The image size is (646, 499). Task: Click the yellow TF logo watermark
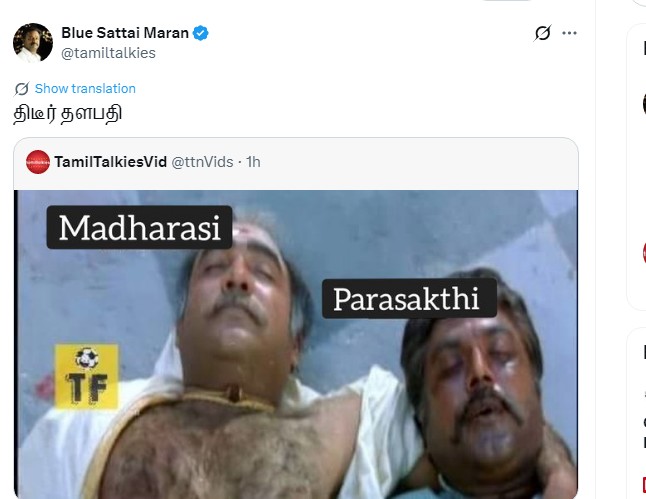pos(87,376)
